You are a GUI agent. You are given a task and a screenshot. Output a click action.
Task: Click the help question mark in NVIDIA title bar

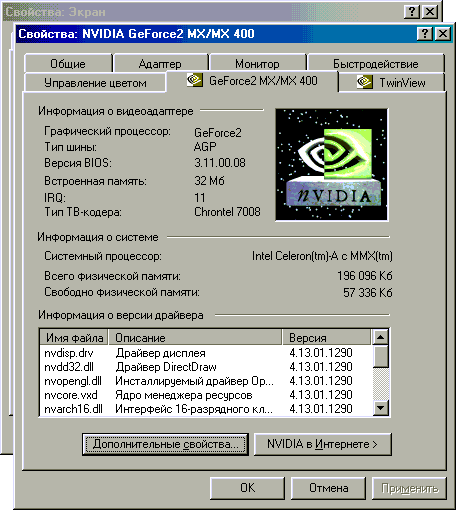point(425,34)
